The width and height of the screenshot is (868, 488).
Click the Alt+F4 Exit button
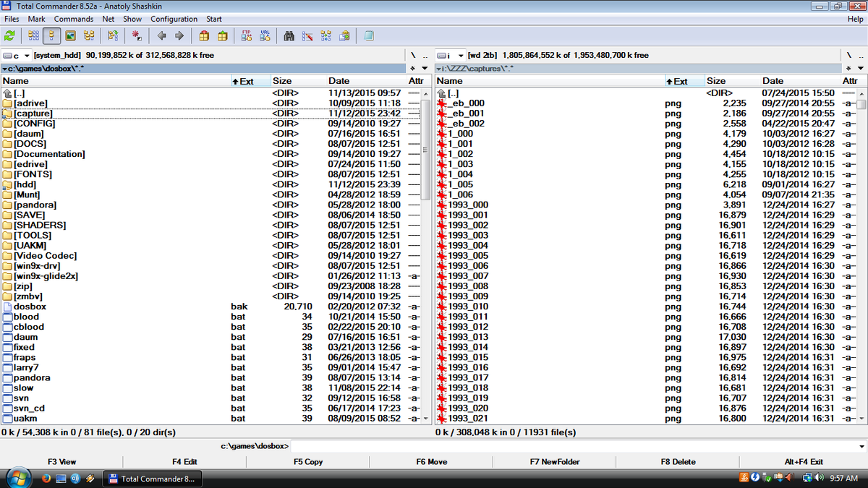804,461
